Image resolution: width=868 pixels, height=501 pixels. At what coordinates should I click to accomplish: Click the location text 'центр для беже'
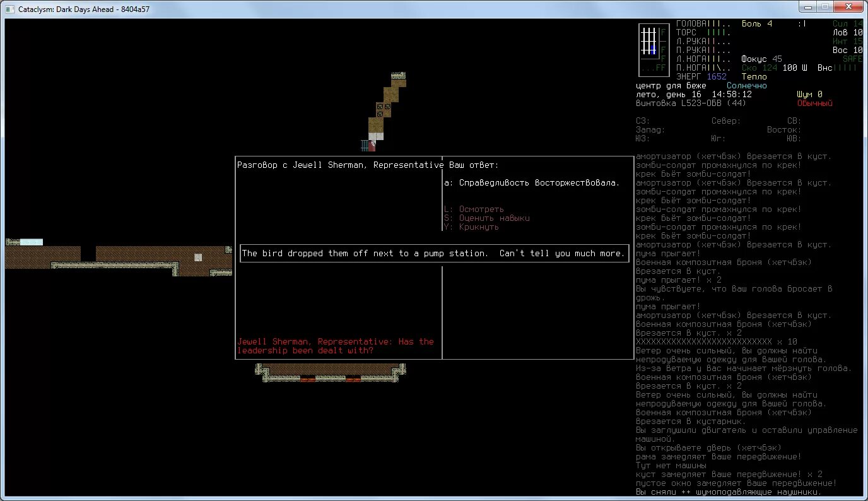(x=671, y=86)
